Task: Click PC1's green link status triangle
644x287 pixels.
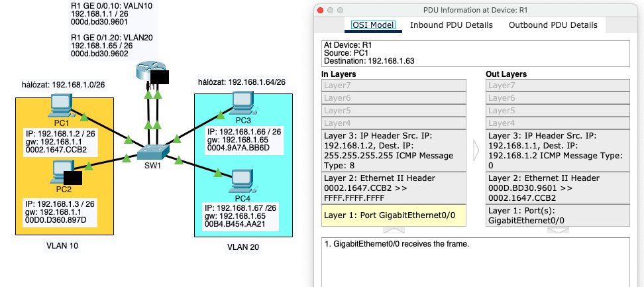Action: (x=83, y=118)
